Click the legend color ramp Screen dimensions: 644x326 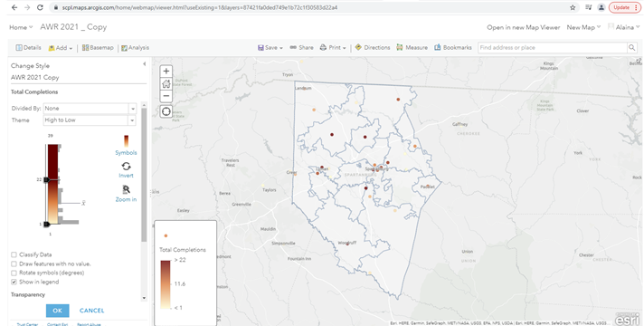[x=166, y=284]
